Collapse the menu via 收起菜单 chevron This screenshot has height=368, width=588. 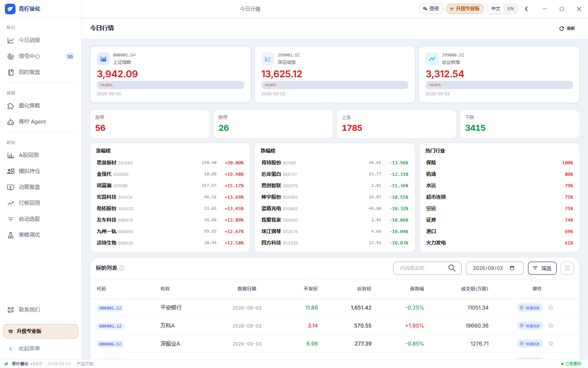point(11,349)
